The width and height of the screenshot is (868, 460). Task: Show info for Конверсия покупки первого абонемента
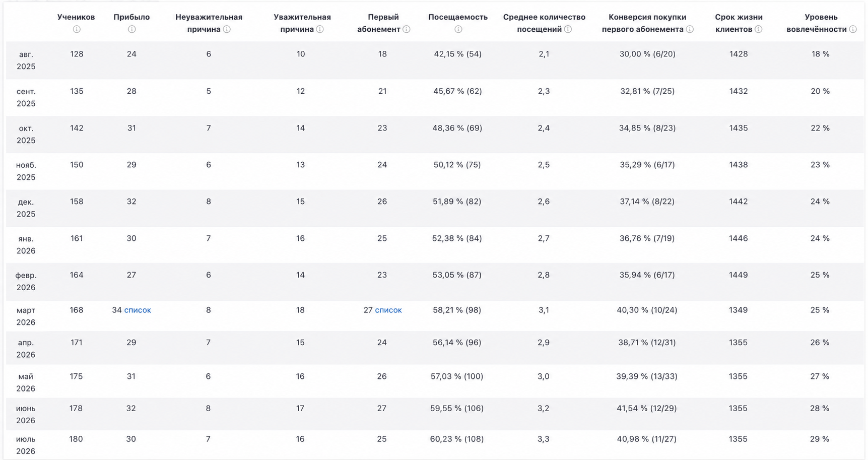coord(690,29)
